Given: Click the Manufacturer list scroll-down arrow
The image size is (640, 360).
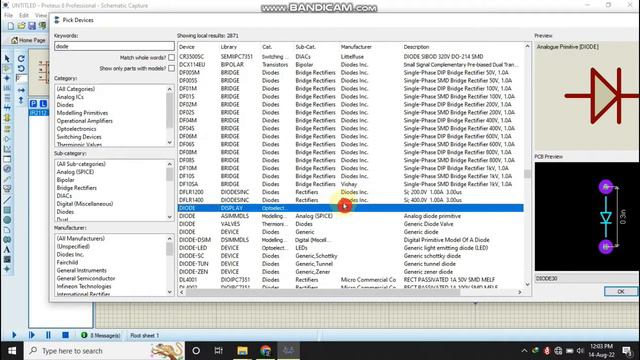Looking at the screenshot, I should pyautogui.click(x=170, y=292).
